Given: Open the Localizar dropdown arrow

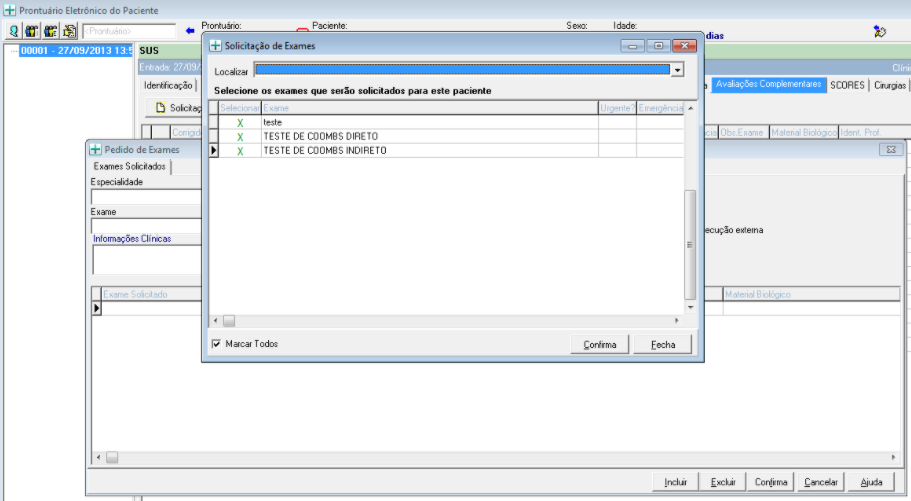Looking at the screenshot, I should pos(677,70).
